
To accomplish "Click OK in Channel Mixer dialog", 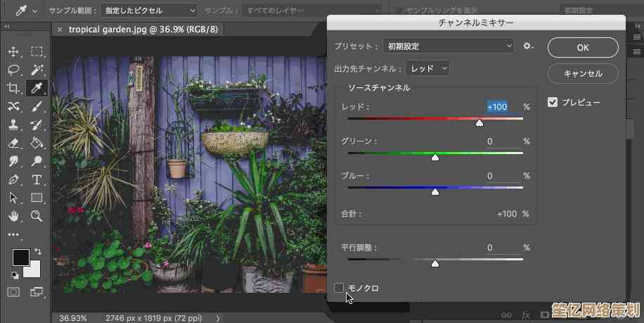I will [x=583, y=48].
